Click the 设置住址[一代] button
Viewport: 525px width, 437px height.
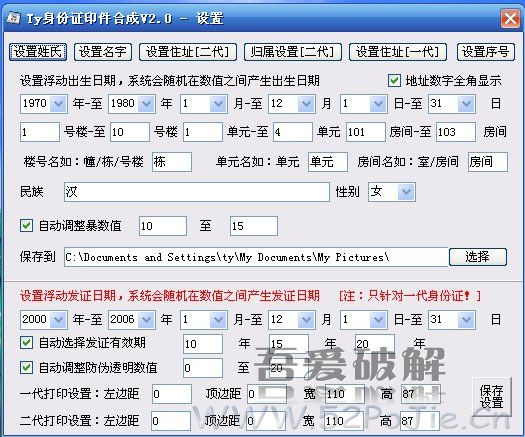point(398,52)
